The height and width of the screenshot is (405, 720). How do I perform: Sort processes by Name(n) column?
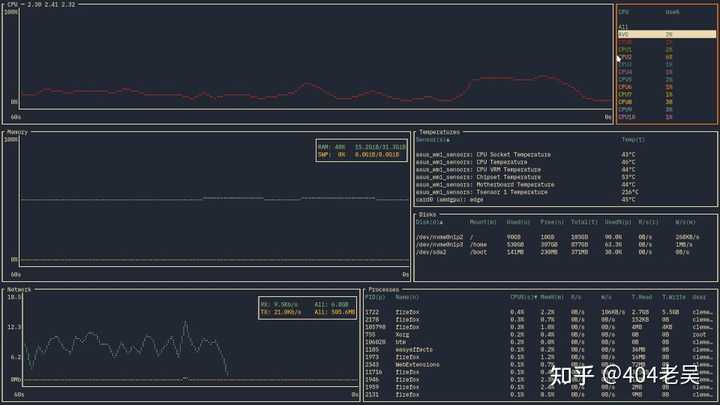point(407,297)
